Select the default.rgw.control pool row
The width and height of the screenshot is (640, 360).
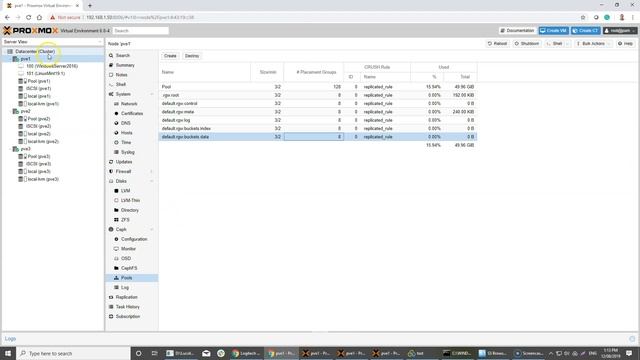[318, 104]
